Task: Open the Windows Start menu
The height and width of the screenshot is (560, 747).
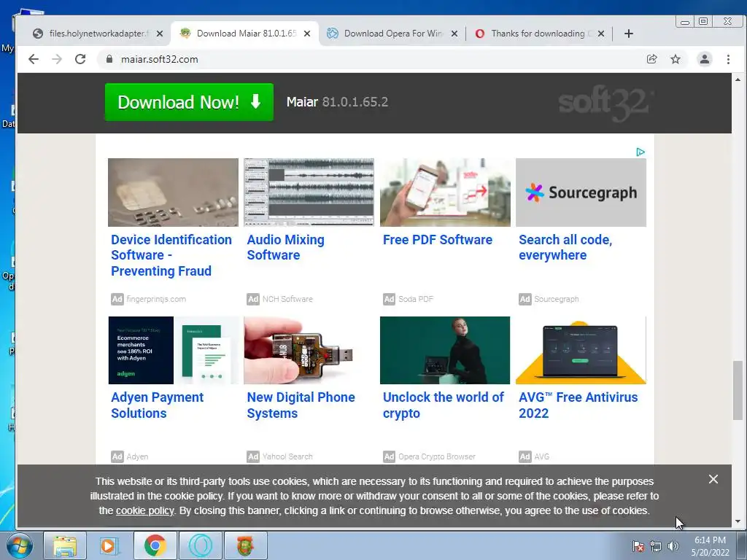Action: [19, 545]
